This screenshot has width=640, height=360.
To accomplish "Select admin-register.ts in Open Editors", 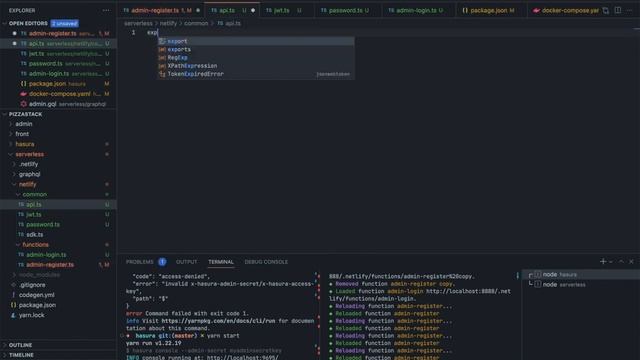I will click(x=58, y=33).
